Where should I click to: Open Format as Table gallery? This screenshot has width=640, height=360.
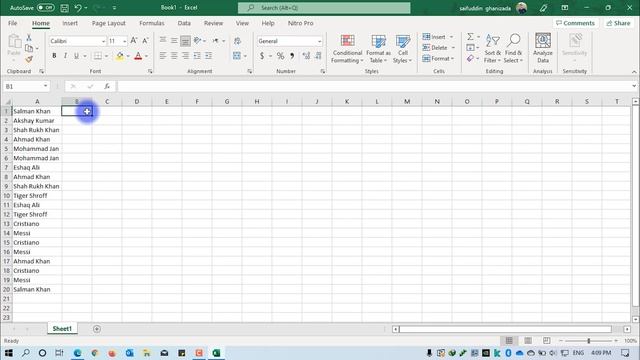[378, 49]
